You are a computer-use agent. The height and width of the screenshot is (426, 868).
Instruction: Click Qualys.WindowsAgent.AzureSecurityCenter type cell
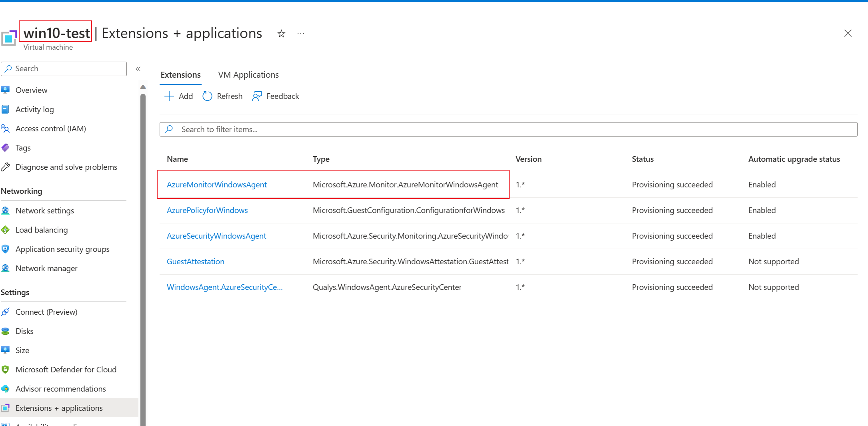click(387, 287)
